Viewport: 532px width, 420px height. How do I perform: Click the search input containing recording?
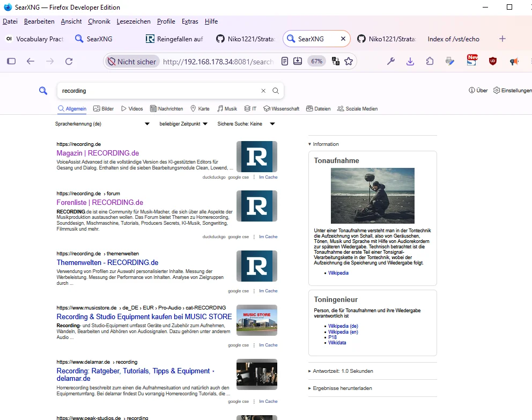coord(159,91)
